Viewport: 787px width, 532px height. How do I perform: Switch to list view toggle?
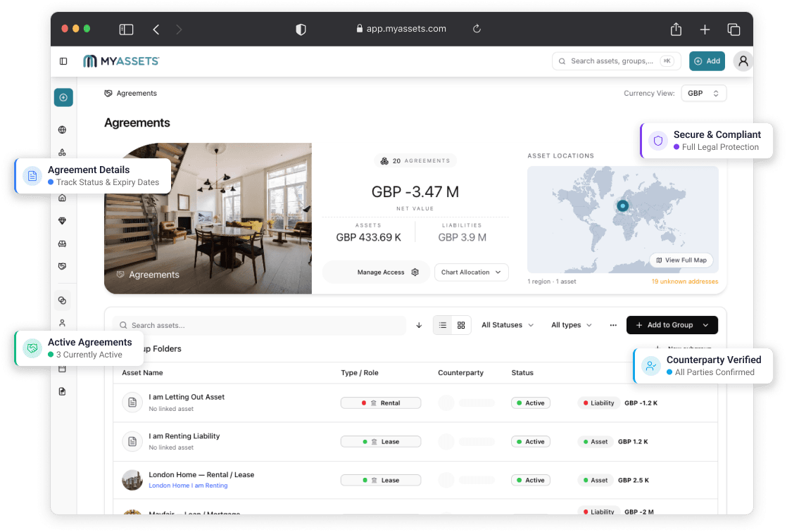click(443, 325)
